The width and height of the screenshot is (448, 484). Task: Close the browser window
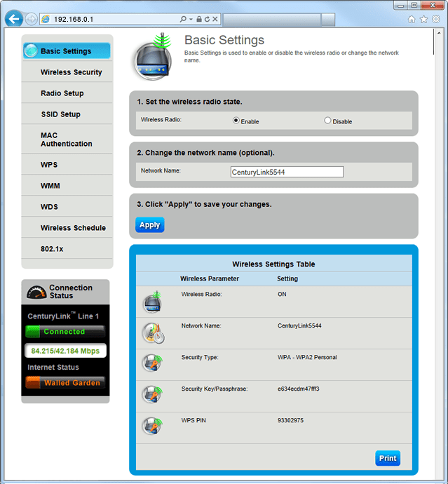433,6
